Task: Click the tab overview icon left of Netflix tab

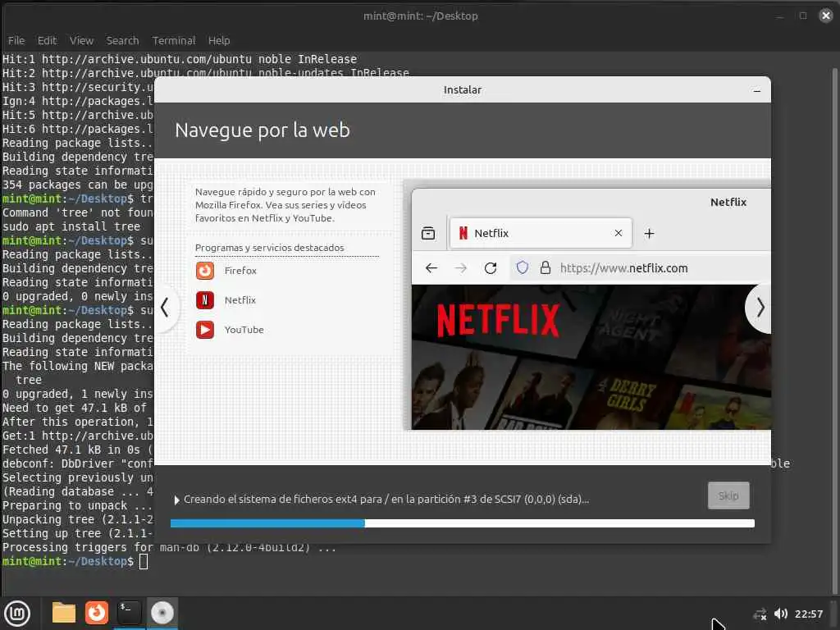Action: [x=428, y=233]
